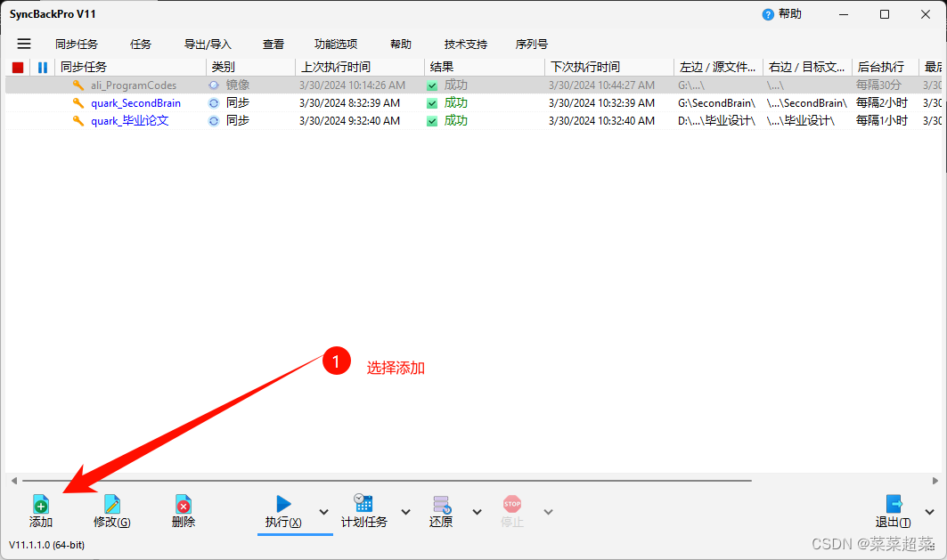Click the horizontal scrollbar left arrow
947x560 pixels.
click(x=14, y=481)
